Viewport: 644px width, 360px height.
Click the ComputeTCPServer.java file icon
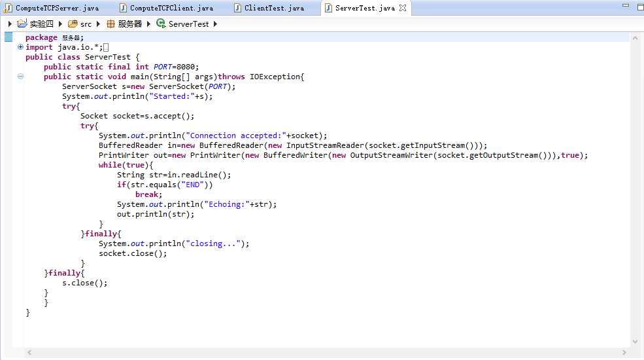tap(8, 8)
